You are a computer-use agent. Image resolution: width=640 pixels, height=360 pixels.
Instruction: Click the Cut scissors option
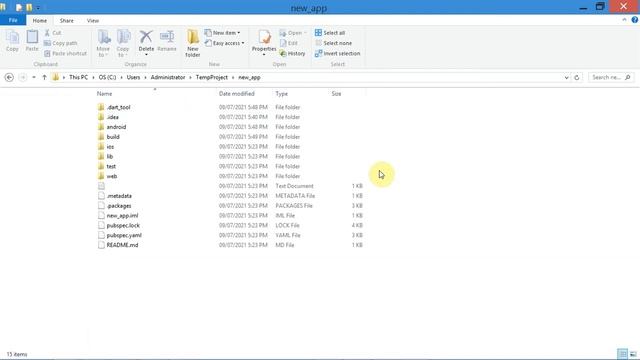53,33
